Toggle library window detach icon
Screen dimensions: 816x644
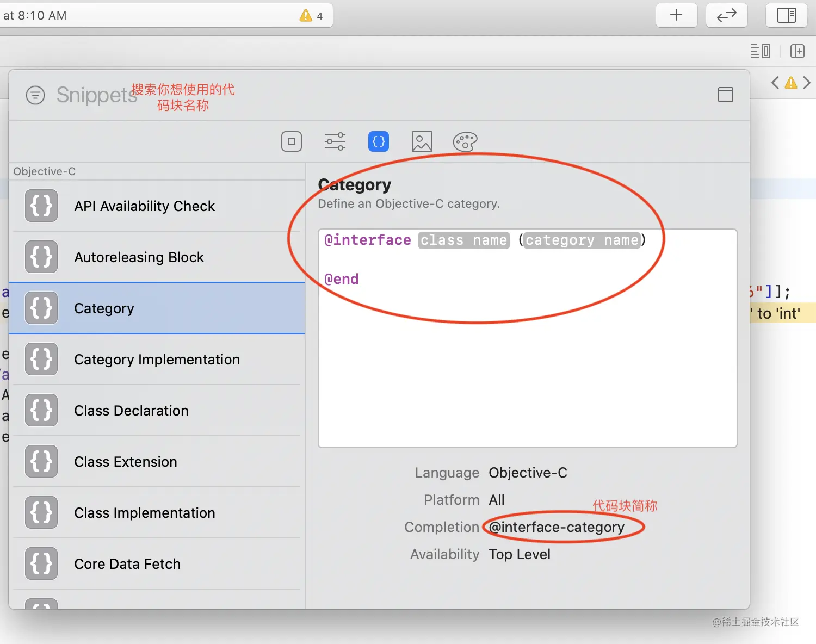pyautogui.click(x=726, y=95)
